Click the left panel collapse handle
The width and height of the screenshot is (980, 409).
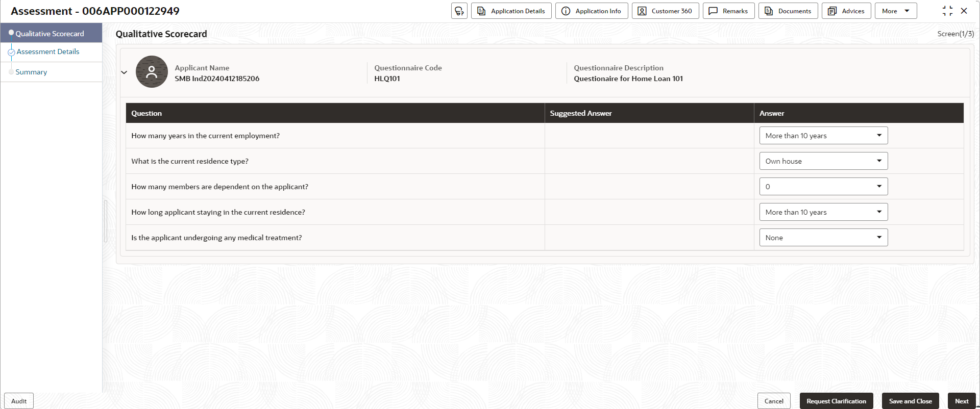click(x=106, y=221)
